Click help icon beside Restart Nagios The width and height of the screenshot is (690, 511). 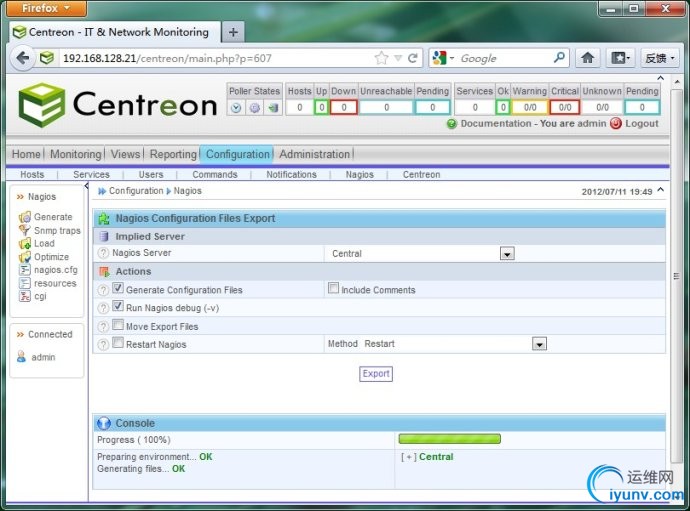103,345
